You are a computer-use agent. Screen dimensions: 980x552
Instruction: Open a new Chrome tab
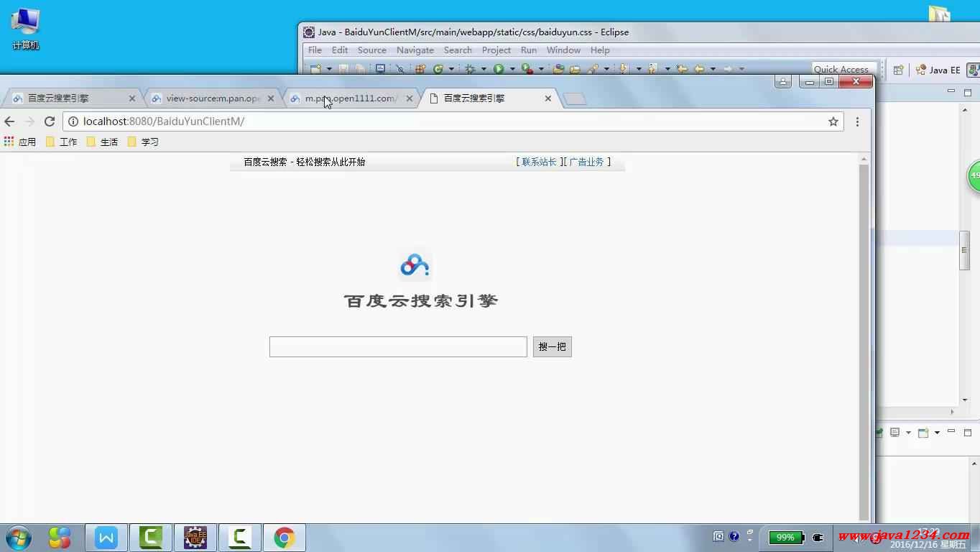coord(575,99)
